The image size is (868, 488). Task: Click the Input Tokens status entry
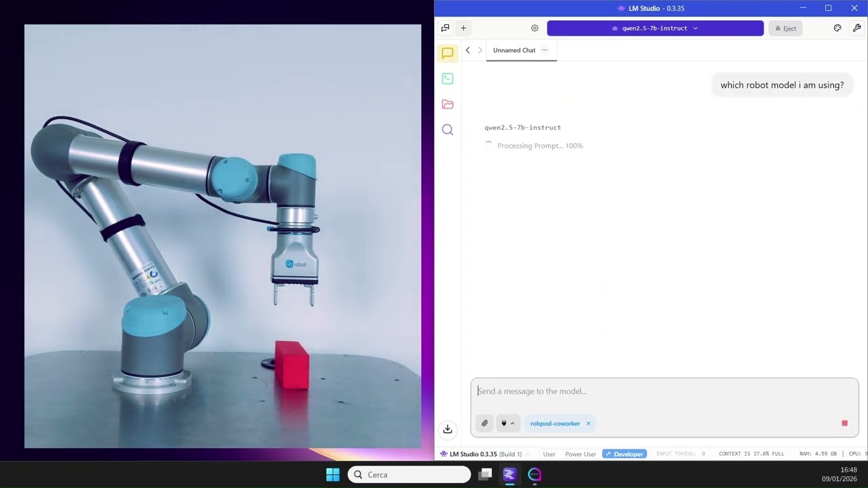pos(680,454)
